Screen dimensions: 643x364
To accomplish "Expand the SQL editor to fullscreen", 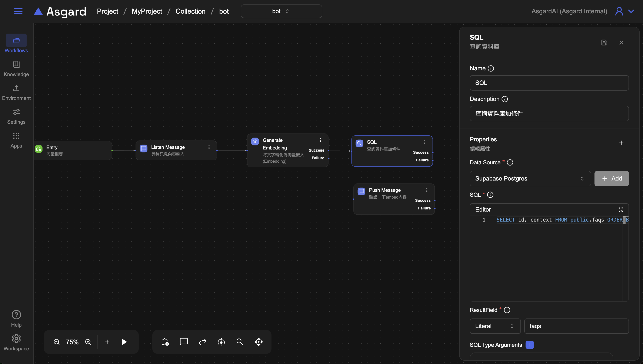I will (621, 209).
